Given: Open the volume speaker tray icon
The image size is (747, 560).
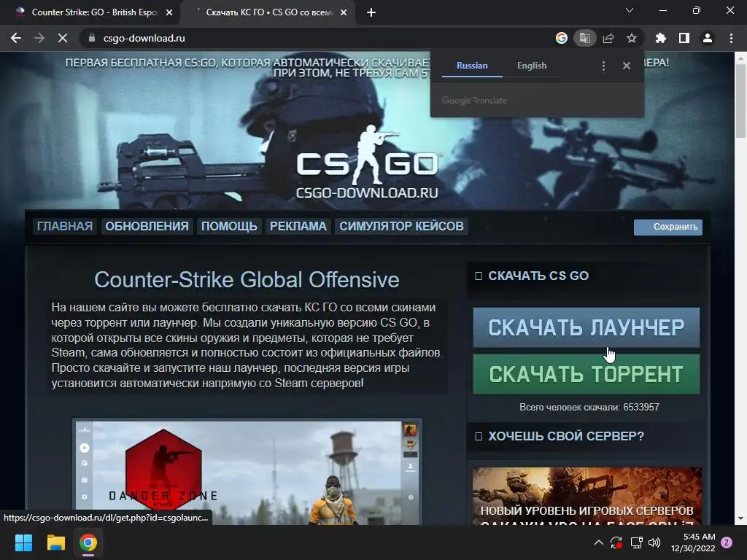Looking at the screenshot, I should click(x=654, y=542).
